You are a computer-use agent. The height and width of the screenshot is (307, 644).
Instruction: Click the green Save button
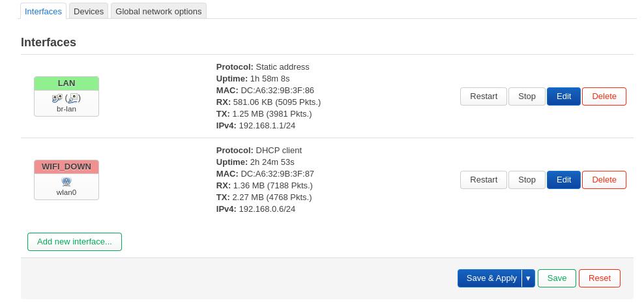coord(557,278)
